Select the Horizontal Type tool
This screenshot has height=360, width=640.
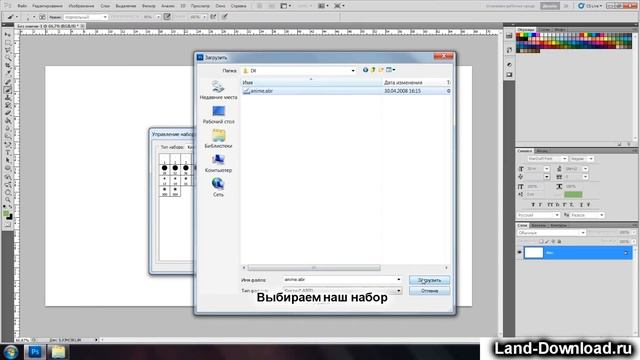point(8,152)
